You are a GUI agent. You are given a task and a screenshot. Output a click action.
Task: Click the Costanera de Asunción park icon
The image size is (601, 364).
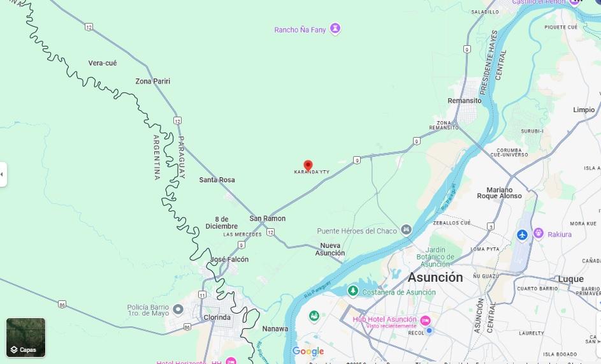pos(353,291)
